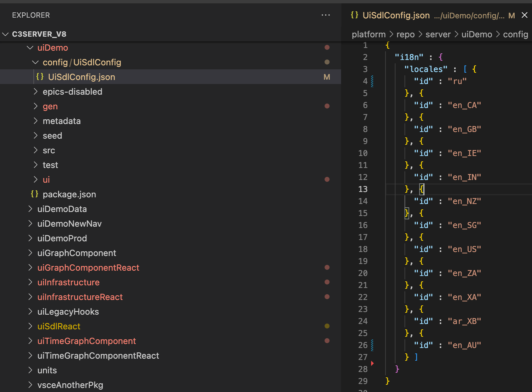
Task: Collapse the uiDemo folder
Action: coord(30,48)
